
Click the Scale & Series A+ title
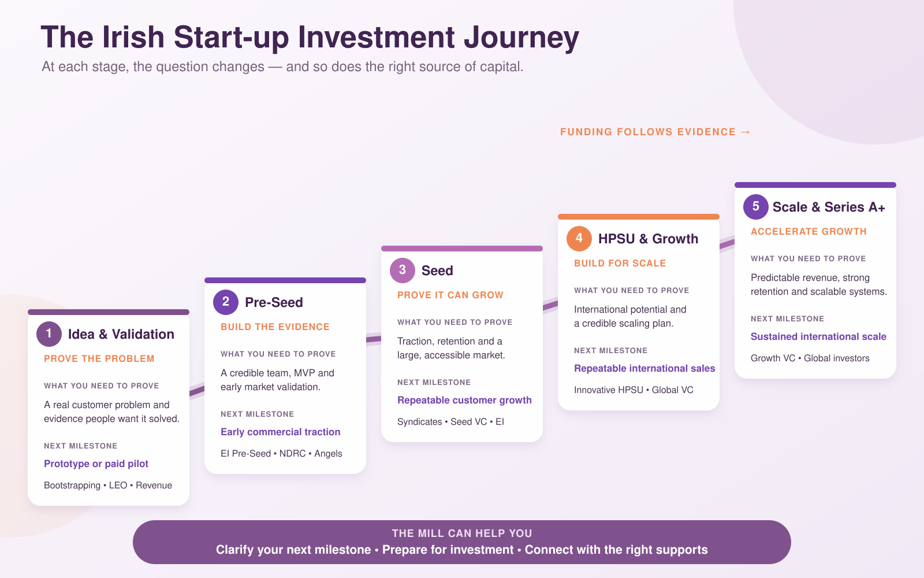click(829, 207)
